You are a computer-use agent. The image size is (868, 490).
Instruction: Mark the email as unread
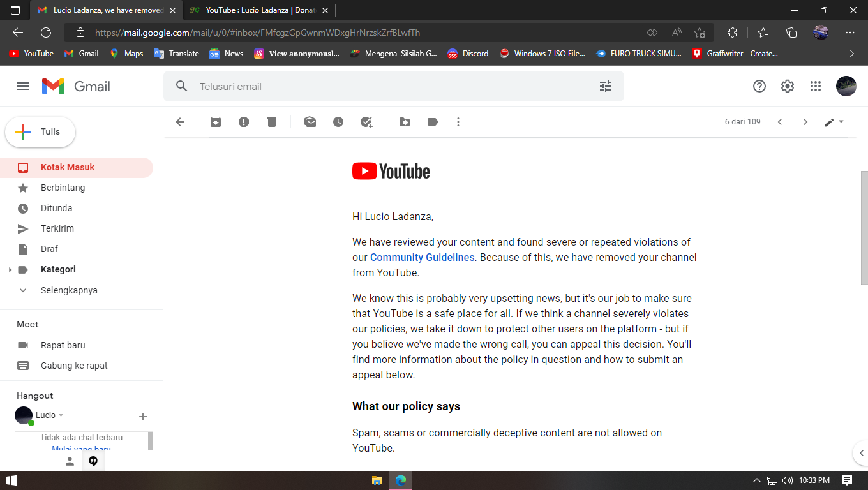click(310, 122)
